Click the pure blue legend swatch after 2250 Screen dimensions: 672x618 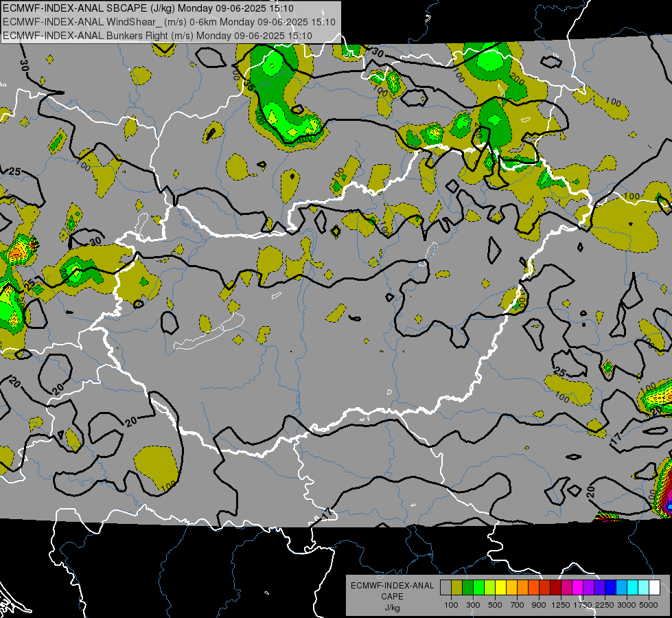point(611,587)
